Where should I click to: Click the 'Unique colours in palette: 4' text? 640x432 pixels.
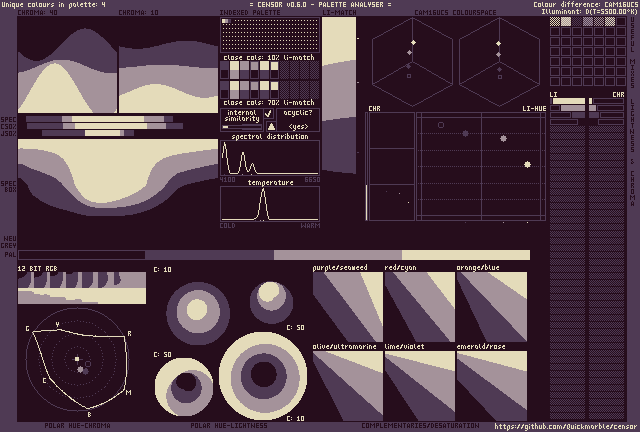(53, 4)
